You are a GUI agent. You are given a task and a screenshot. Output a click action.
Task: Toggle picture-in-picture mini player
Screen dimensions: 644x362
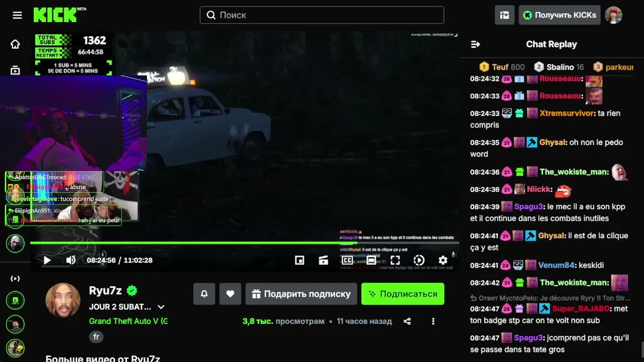point(299,260)
